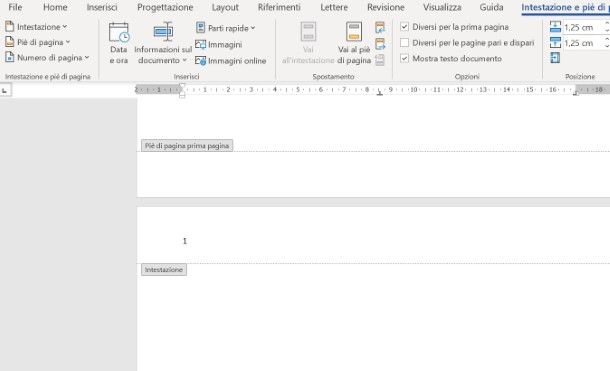Click the header top position icon
This screenshot has height=371, width=610.
pyautogui.click(x=556, y=27)
